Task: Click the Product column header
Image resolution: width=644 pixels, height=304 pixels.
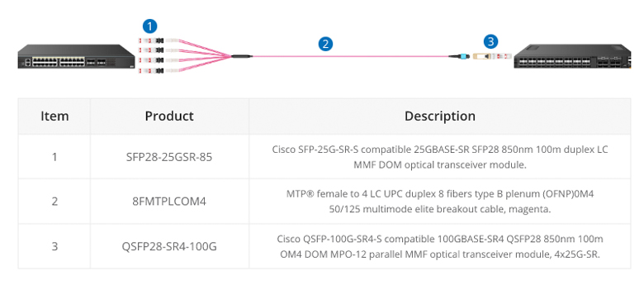Action: point(169,116)
